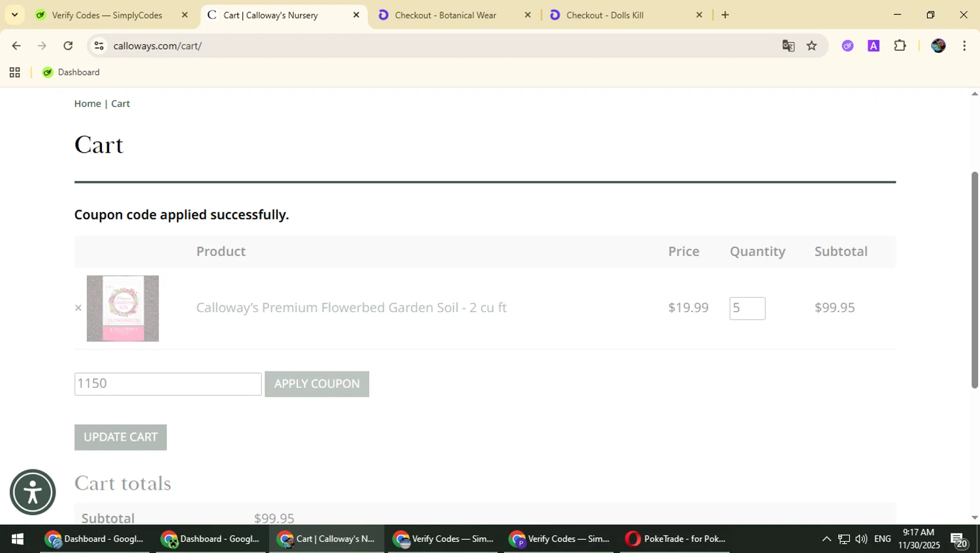Open PokeTrade Opera taskbar item

[x=675, y=539]
